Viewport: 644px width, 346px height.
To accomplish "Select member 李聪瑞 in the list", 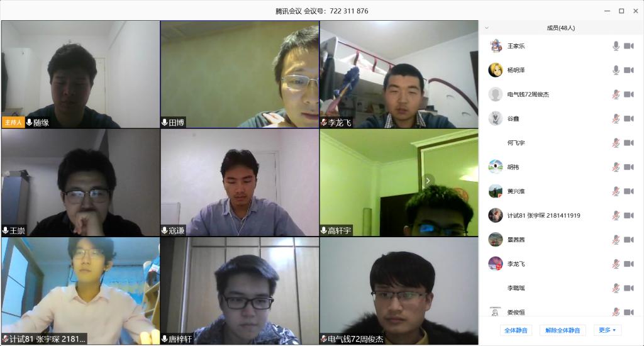I will (561, 288).
